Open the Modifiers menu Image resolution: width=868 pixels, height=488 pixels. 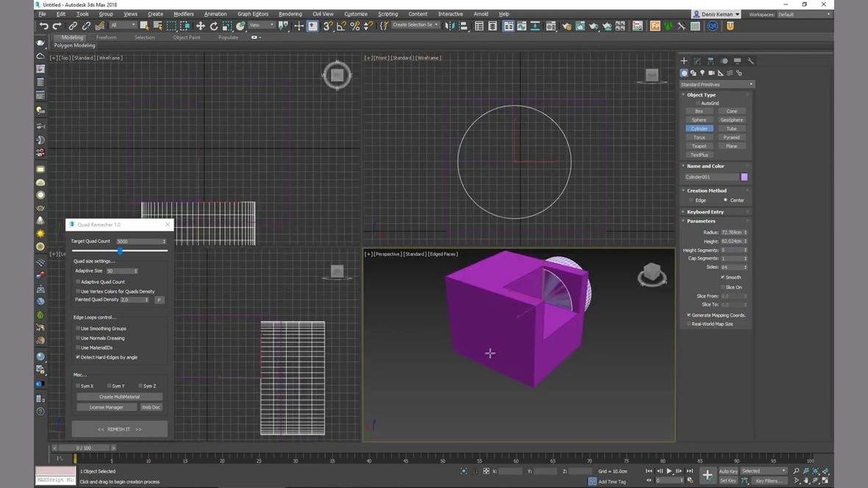pyautogui.click(x=183, y=14)
